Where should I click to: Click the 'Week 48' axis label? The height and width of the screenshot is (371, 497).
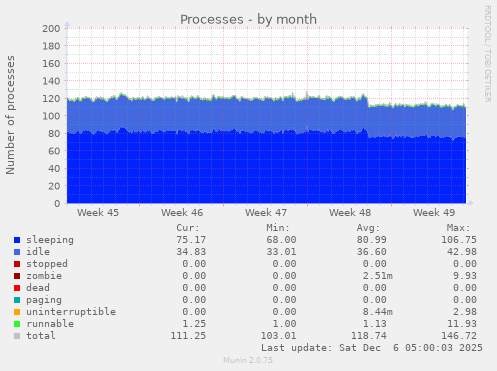tap(350, 213)
